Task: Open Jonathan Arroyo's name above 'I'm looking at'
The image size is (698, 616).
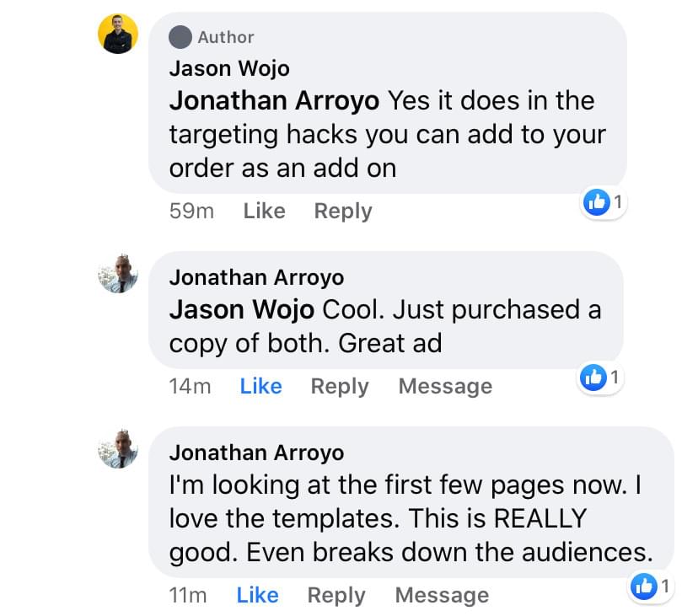Action: click(257, 453)
